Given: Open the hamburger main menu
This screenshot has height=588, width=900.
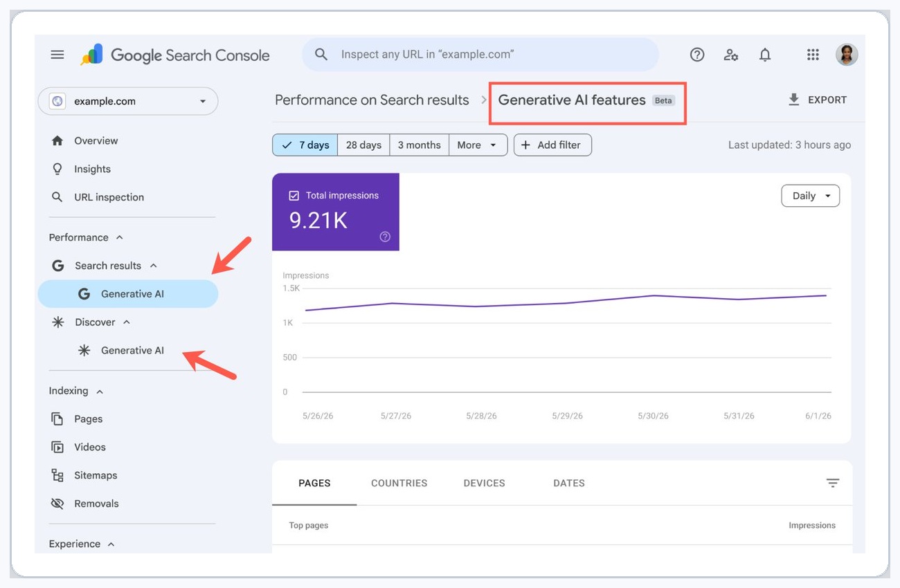Looking at the screenshot, I should 57,55.
